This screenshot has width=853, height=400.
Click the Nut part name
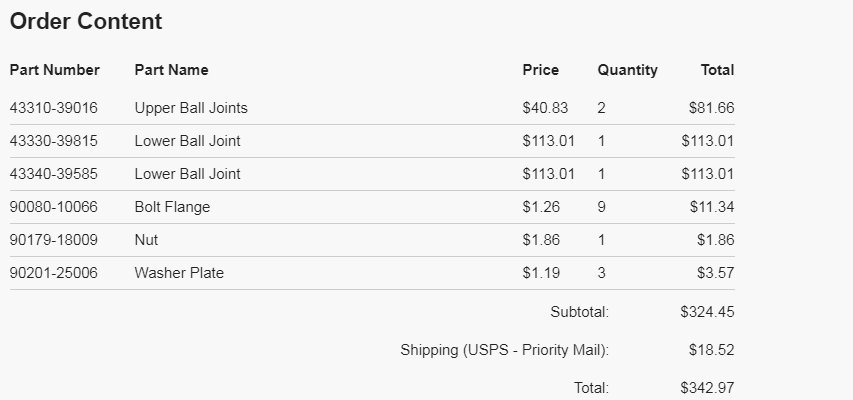(x=146, y=239)
